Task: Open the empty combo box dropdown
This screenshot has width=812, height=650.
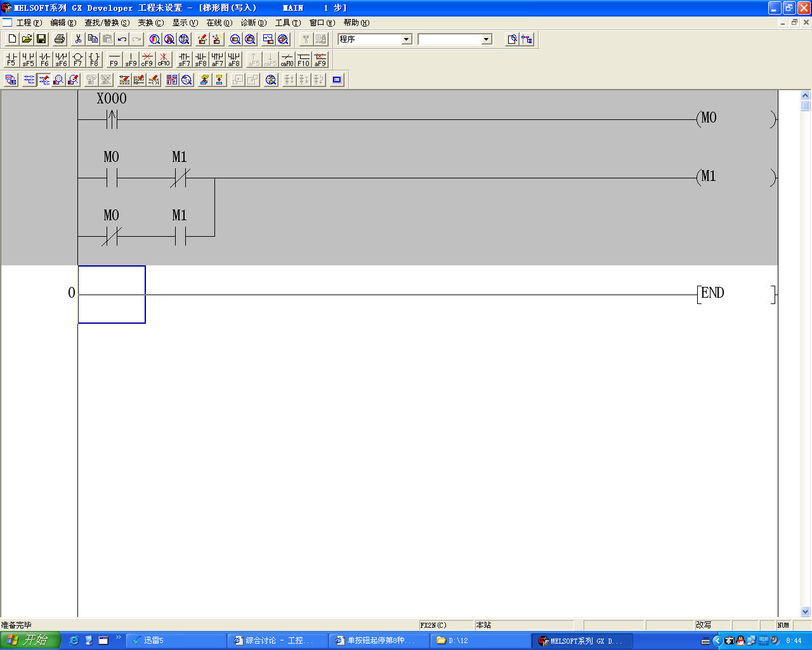Action: (487, 39)
